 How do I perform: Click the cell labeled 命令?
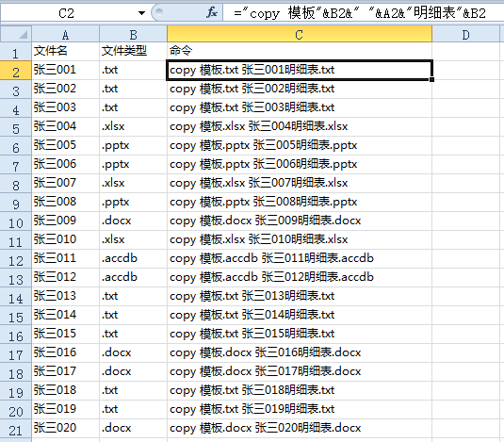coord(300,51)
